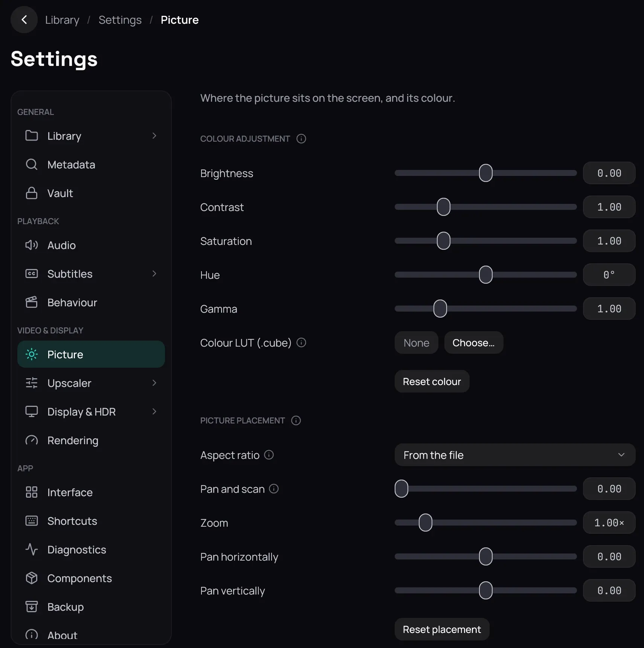Image resolution: width=644 pixels, height=648 pixels.
Task: Click the Saturation slider handle
Action: pyautogui.click(x=444, y=241)
